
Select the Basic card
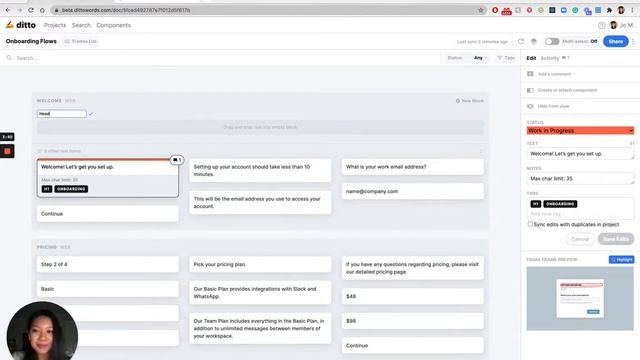(108, 289)
